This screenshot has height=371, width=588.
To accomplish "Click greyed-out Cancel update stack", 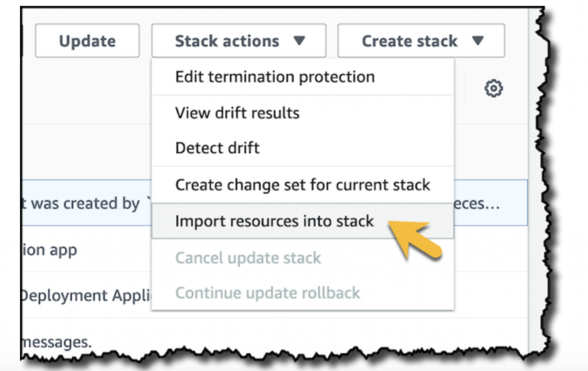I will (248, 258).
